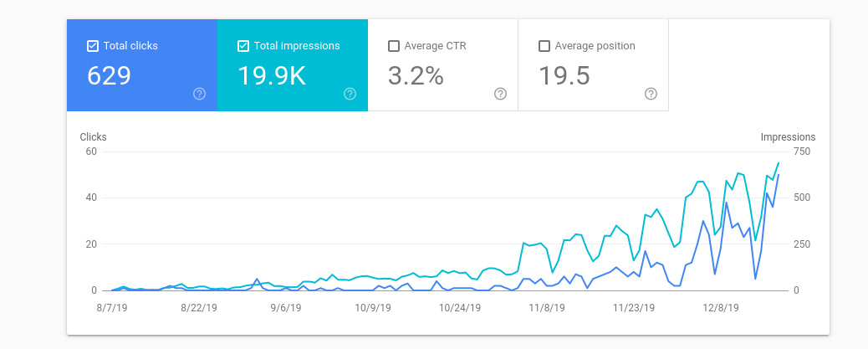Click help icon on Total clicks card

(199, 94)
